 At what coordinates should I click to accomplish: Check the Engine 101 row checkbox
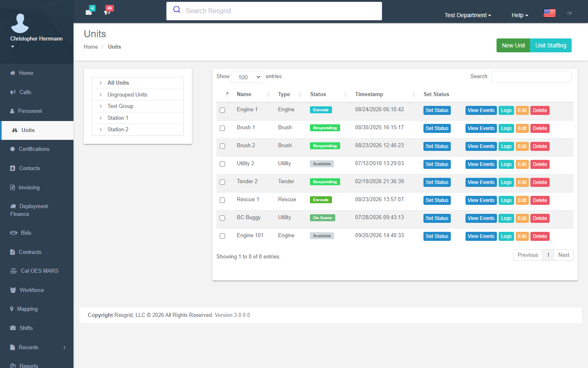pos(223,236)
